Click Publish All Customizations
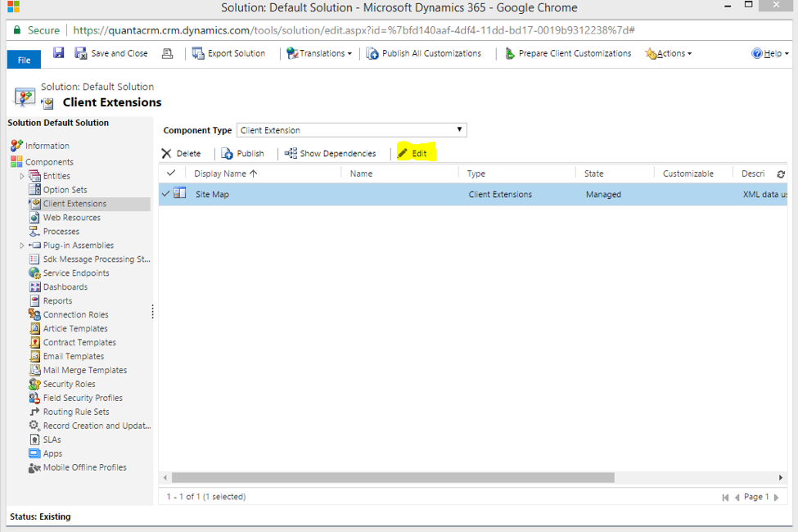The image size is (798, 532). pyautogui.click(x=423, y=53)
